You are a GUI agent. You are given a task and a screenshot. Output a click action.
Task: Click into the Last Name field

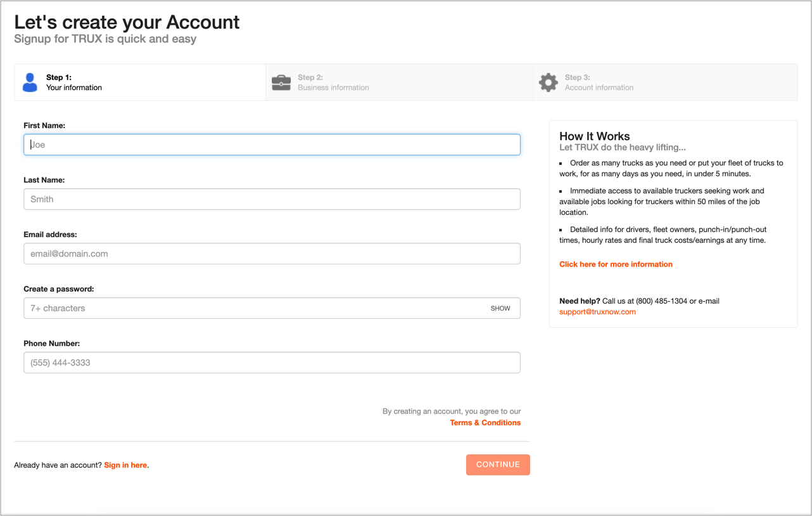click(x=272, y=199)
